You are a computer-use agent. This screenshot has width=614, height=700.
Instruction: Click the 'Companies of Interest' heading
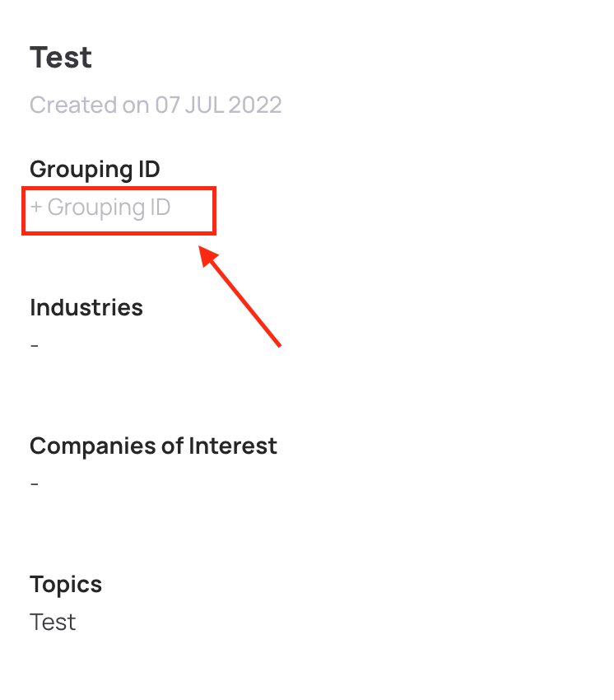pos(153,446)
